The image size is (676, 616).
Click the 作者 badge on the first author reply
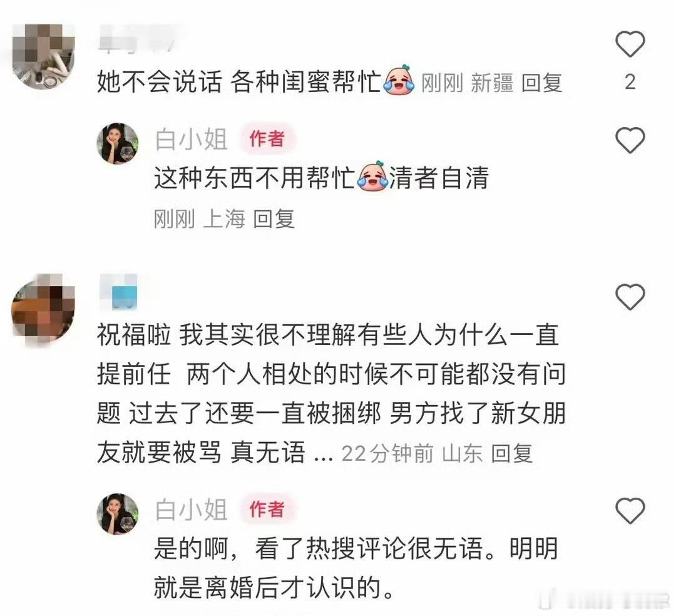pos(267,139)
